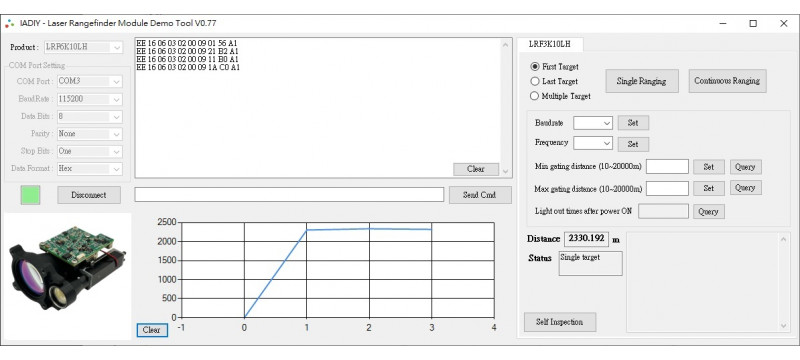Viewport: 800px width, 360px height.
Task: Open the Product LRF6K10LH dropdown
Action: coord(84,47)
